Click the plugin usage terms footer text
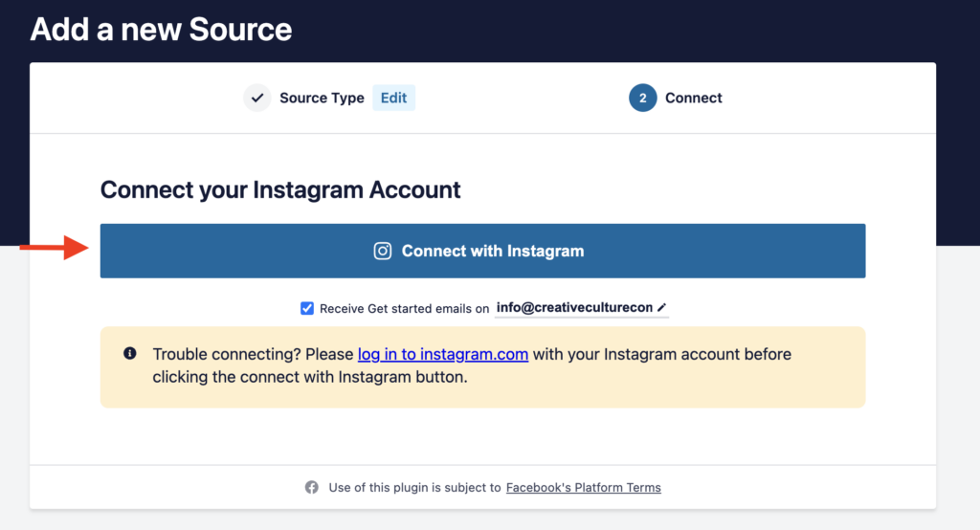 click(415, 488)
